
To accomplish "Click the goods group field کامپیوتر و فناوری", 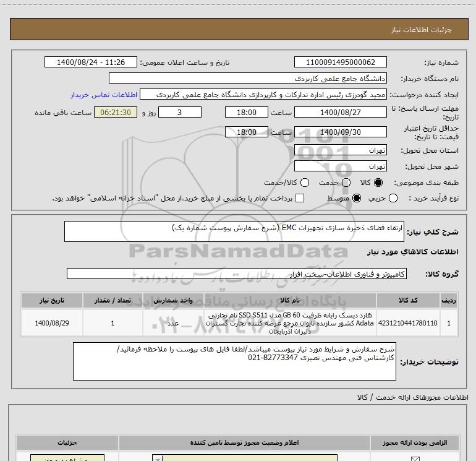I will 237,274.
